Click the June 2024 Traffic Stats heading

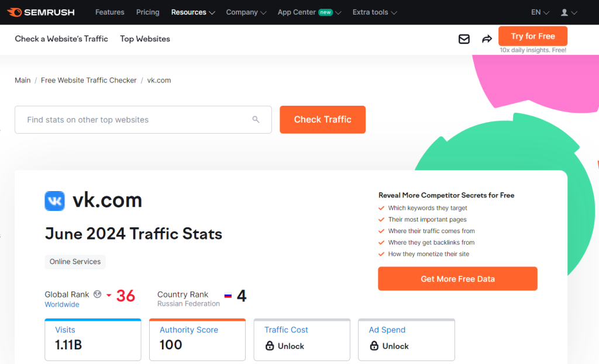133,234
